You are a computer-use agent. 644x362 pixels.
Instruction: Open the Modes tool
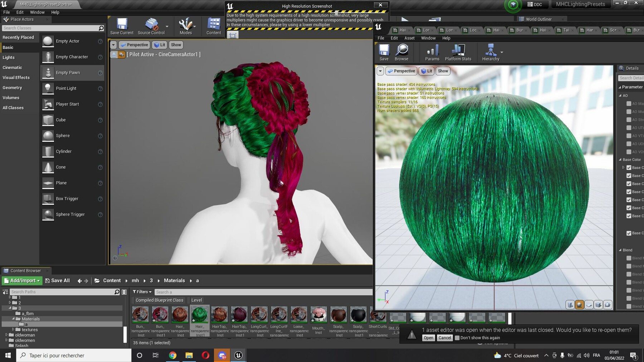click(186, 26)
